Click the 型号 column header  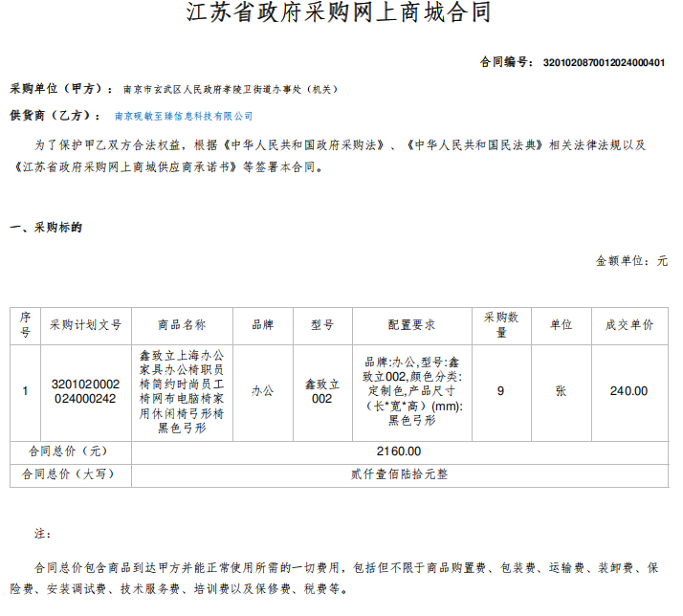pyautogui.click(x=321, y=325)
